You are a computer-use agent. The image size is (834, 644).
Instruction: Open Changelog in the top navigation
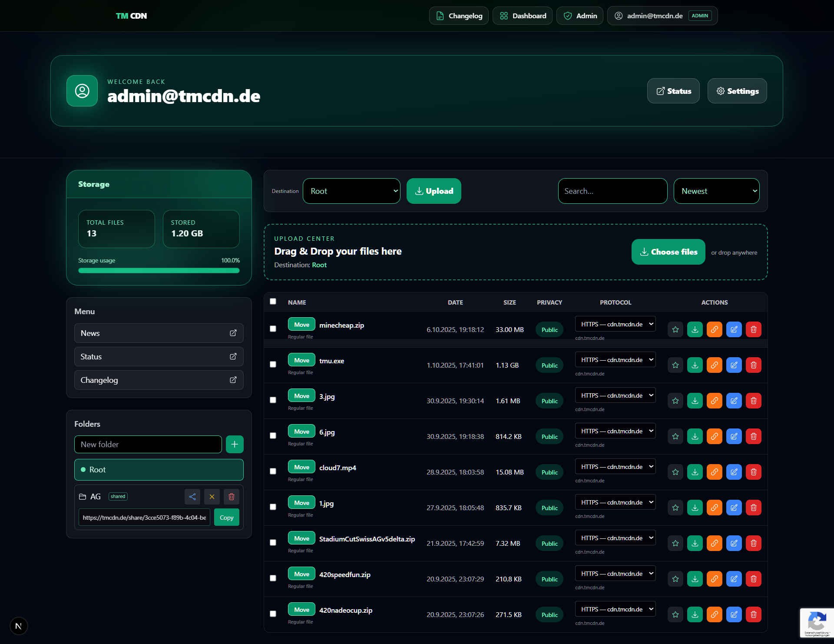[459, 16]
